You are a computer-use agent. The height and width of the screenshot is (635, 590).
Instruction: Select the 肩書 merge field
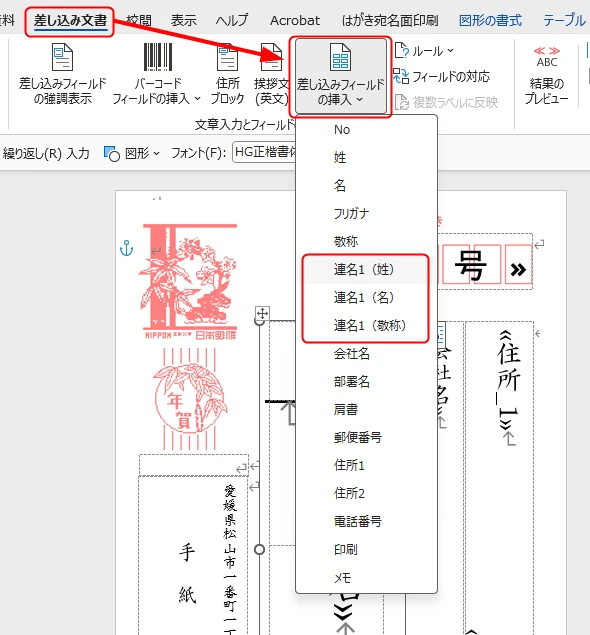(366, 409)
